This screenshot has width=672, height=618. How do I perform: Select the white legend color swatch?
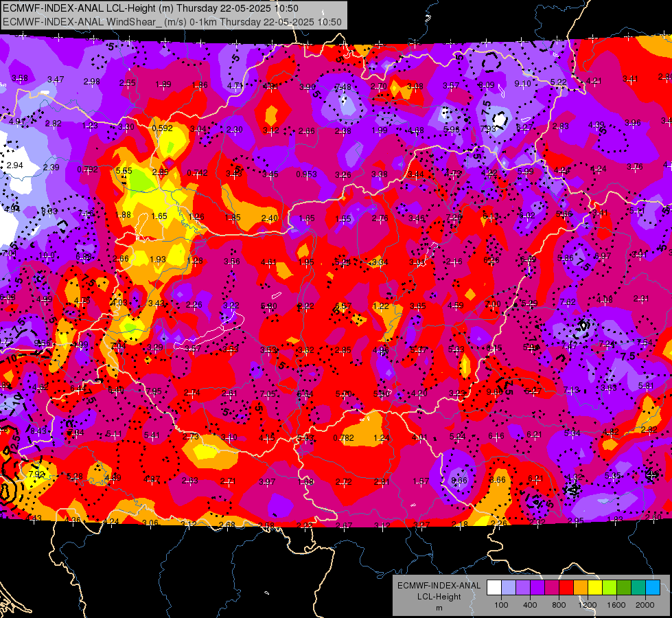494,588
